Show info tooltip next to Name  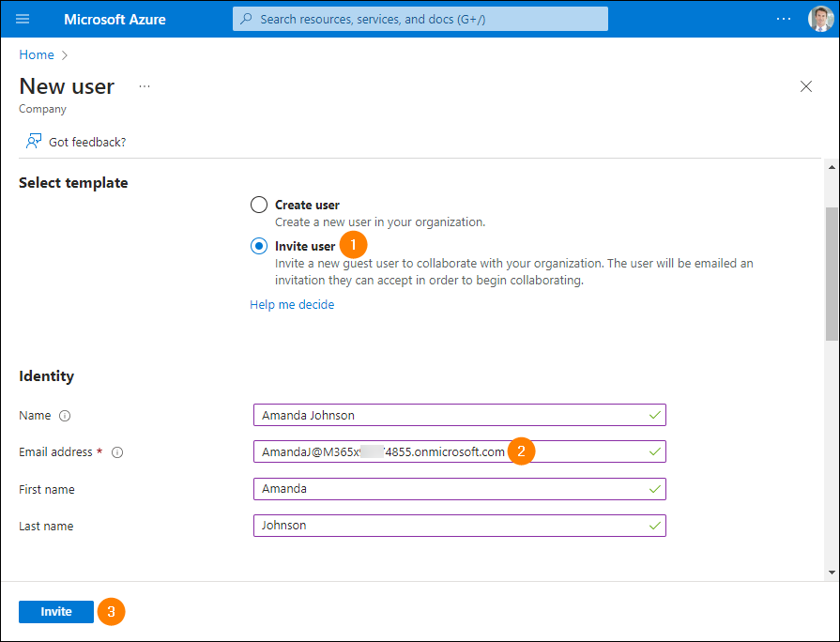coord(65,416)
